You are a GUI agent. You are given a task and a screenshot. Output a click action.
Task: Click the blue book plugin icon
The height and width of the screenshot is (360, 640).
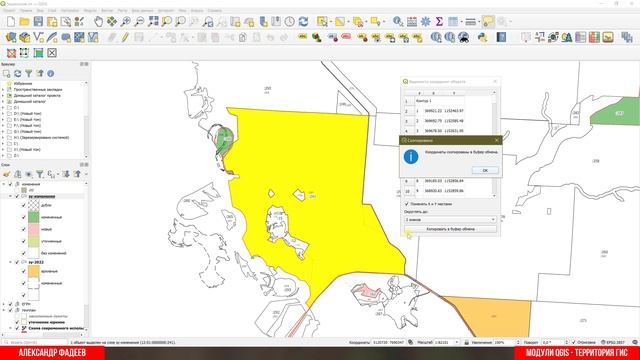[x=501, y=38]
